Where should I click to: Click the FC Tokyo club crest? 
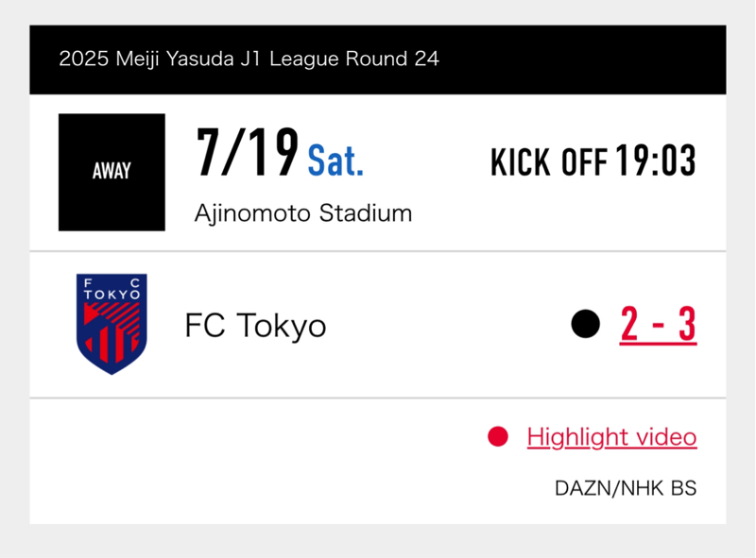112,324
